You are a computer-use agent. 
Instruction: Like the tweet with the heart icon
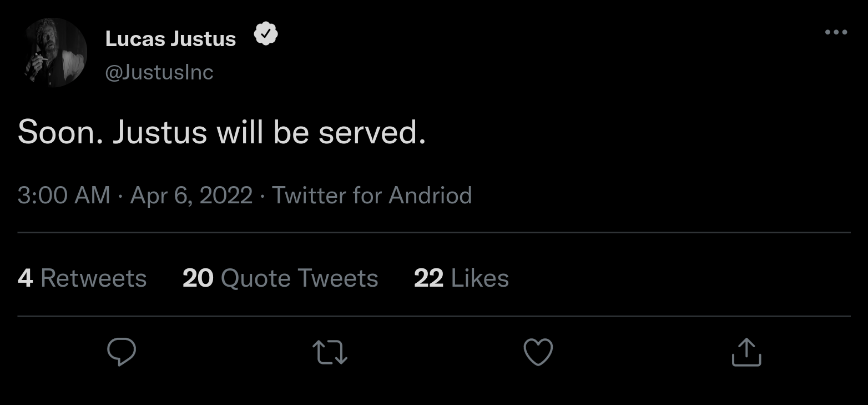[x=538, y=352]
